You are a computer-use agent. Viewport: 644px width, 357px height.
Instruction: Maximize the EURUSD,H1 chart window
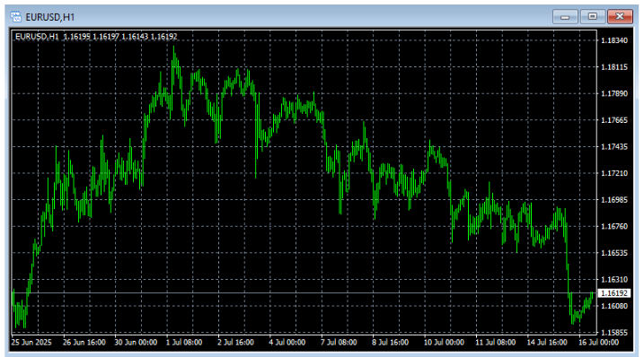coord(592,17)
